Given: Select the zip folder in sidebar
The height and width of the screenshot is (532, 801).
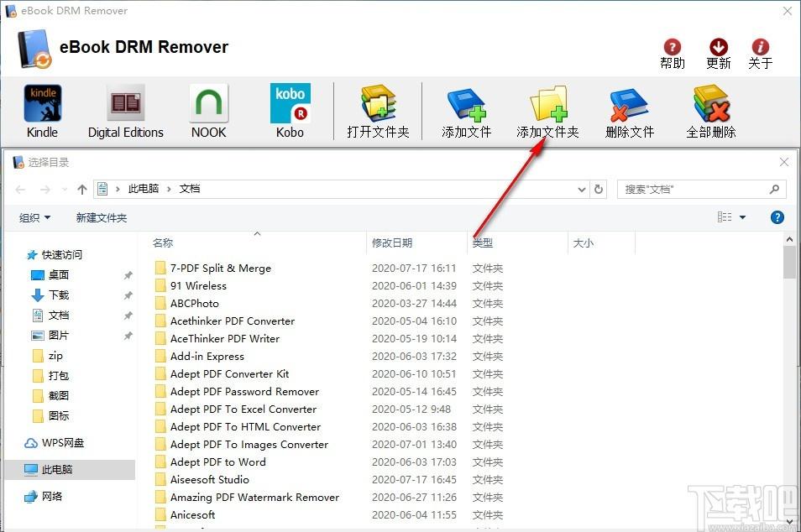Looking at the screenshot, I should tap(48, 355).
